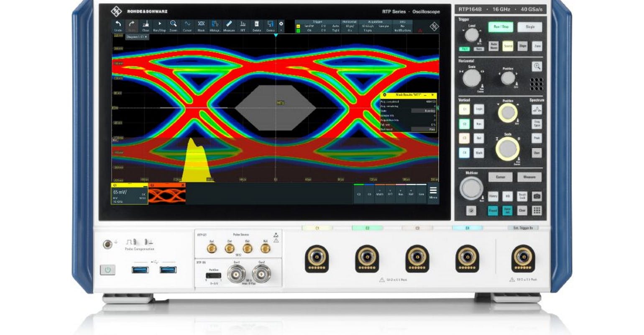Toggle HD mode on the front panel
644x335 pixels.
(x=507, y=196)
